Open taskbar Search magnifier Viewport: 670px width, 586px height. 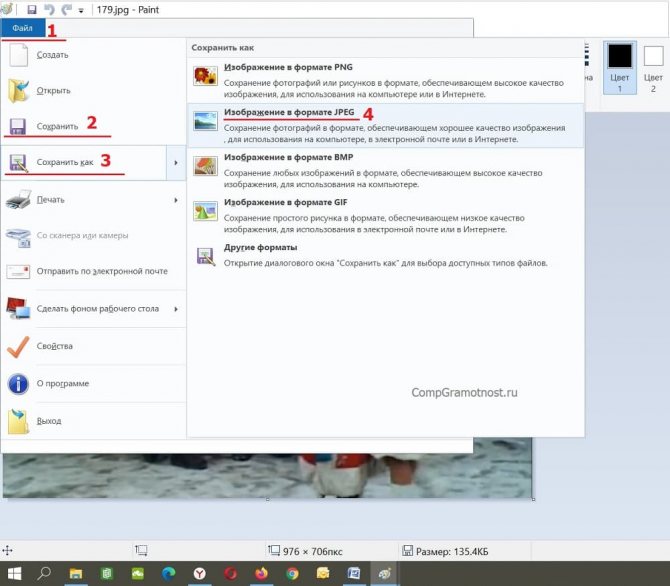point(44,574)
